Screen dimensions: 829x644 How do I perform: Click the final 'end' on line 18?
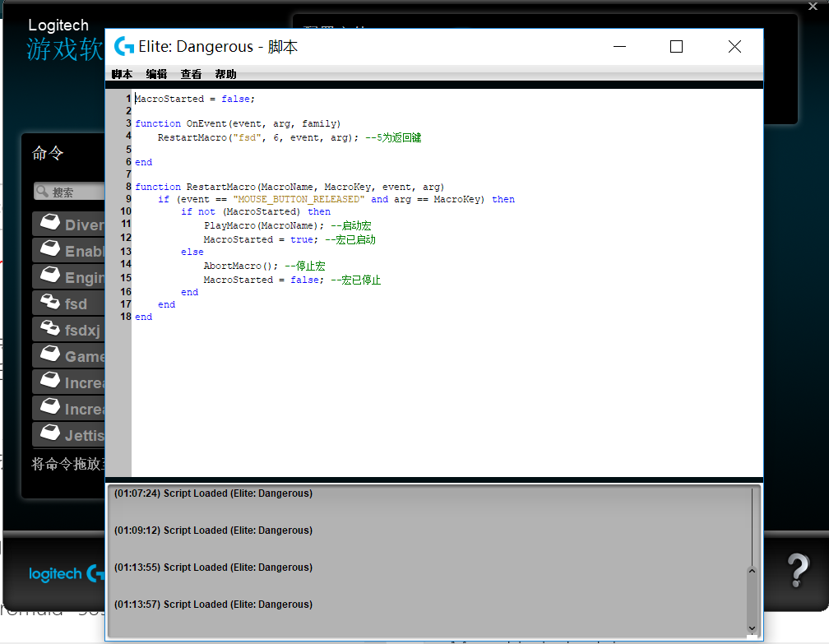pyautogui.click(x=144, y=317)
